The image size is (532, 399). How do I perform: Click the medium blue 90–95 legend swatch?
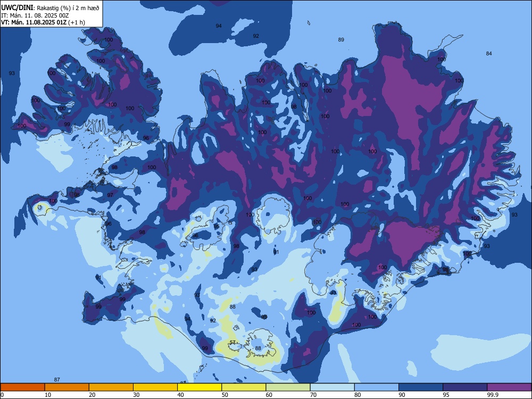(x=421, y=387)
